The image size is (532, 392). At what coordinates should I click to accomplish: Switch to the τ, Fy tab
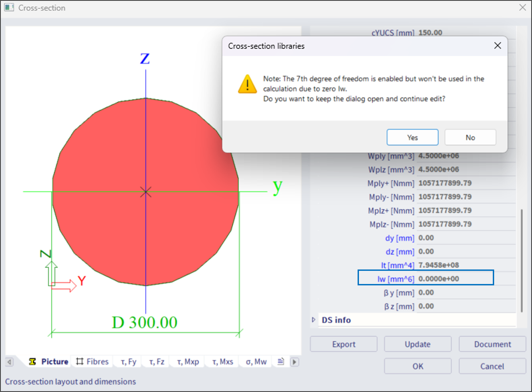point(129,362)
